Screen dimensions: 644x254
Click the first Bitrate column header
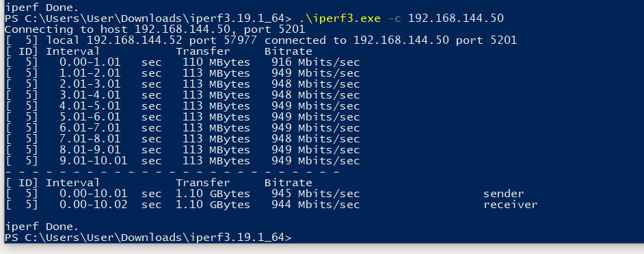coord(289,51)
